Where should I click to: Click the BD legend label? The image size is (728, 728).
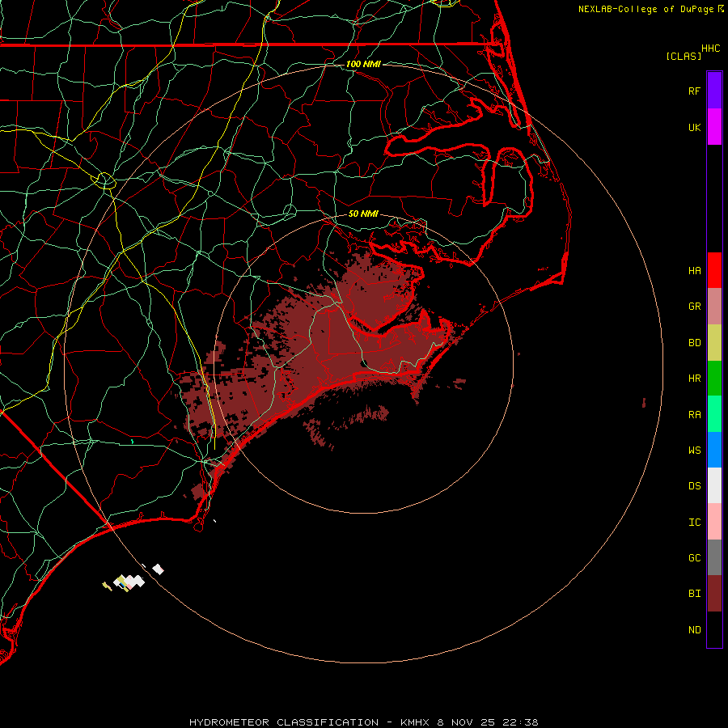coord(694,343)
